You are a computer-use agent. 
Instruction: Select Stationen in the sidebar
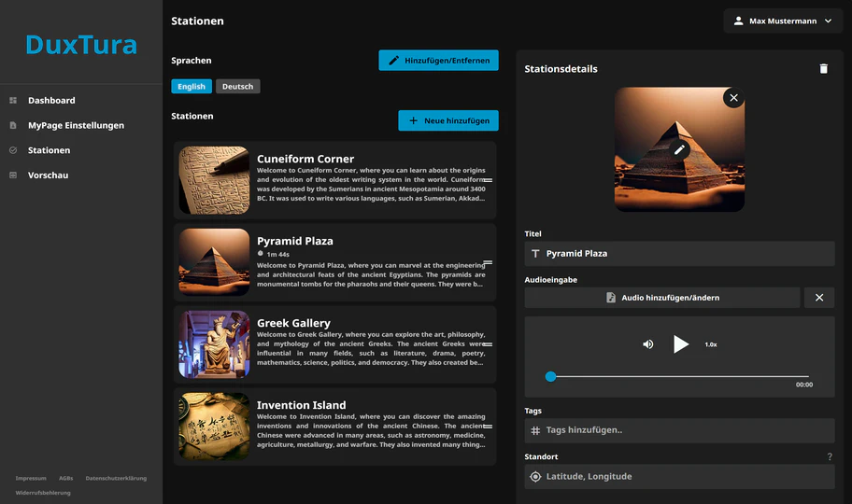tap(49, 150)
